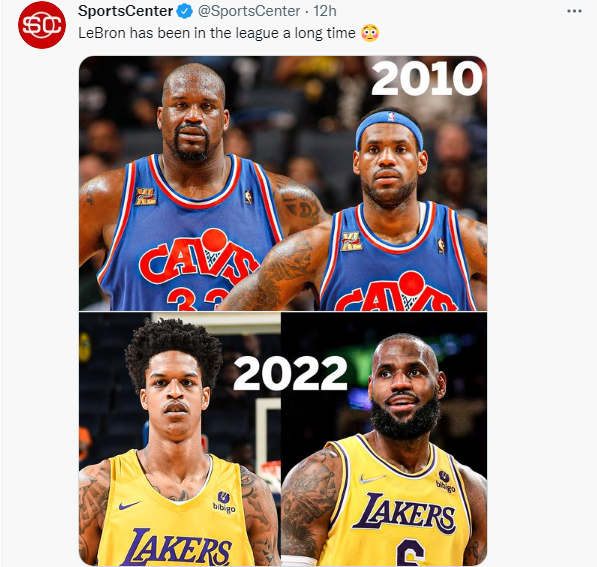Viewport: 597px width, 567px height.
Task: Click the bibigo sponsor patch on the left Lakers jersey
Action: pyautogui.click(x=224, y=502)
